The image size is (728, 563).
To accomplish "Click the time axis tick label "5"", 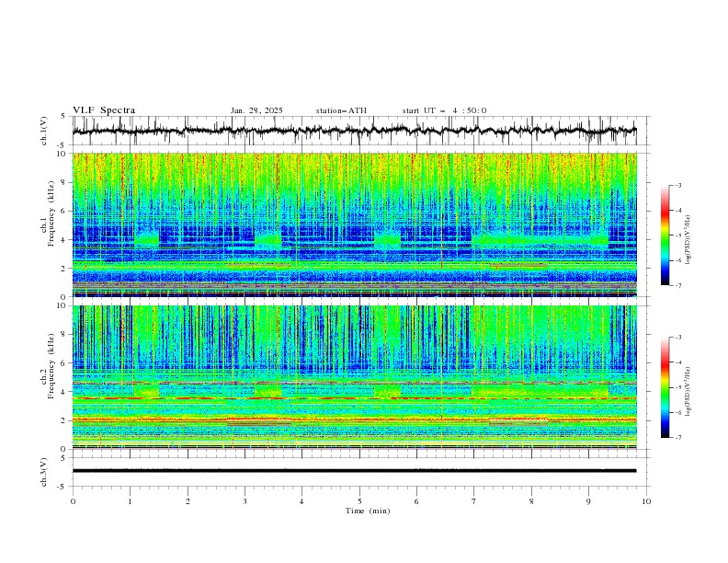I will pyautogui.click(x=359, y=501).
